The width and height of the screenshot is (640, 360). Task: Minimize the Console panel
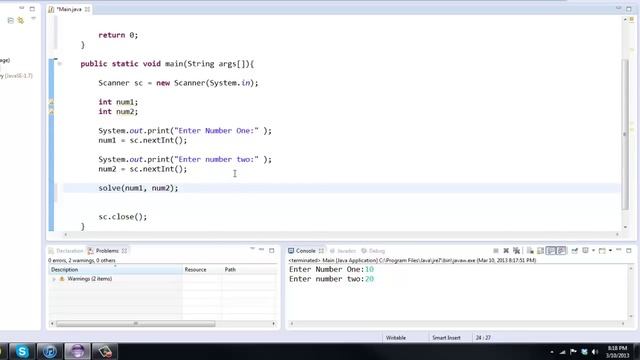coord(619,250)
